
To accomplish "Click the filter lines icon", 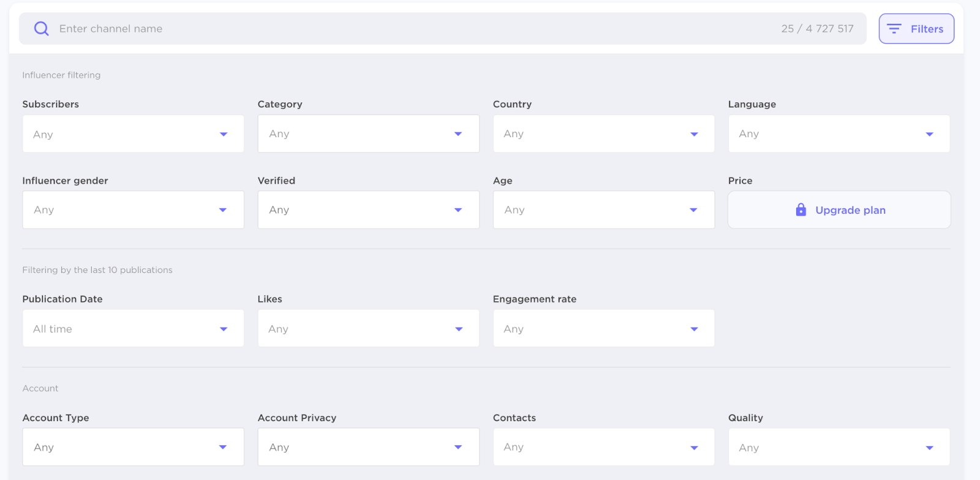I will click(894, 29).
